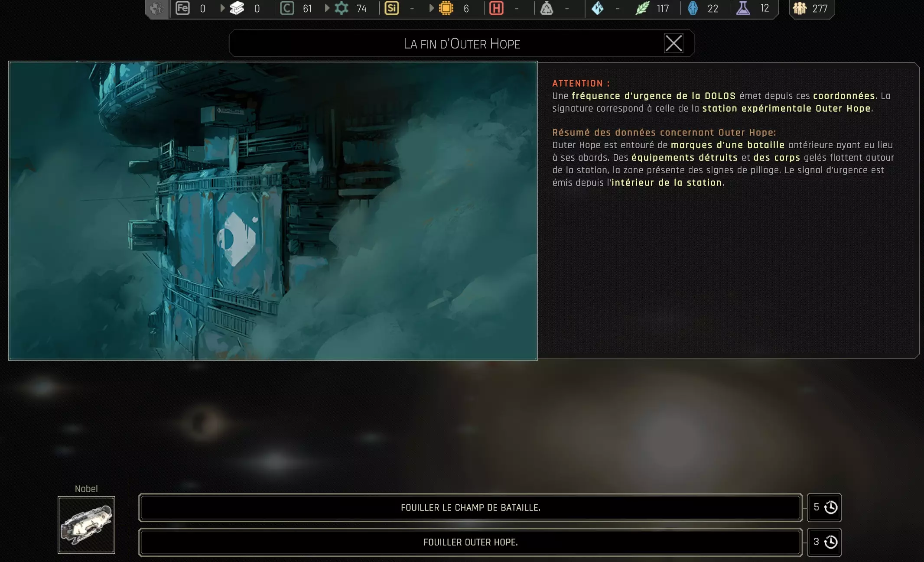Choose Fouiller Outer Hope option

click(x=470, y=542)
